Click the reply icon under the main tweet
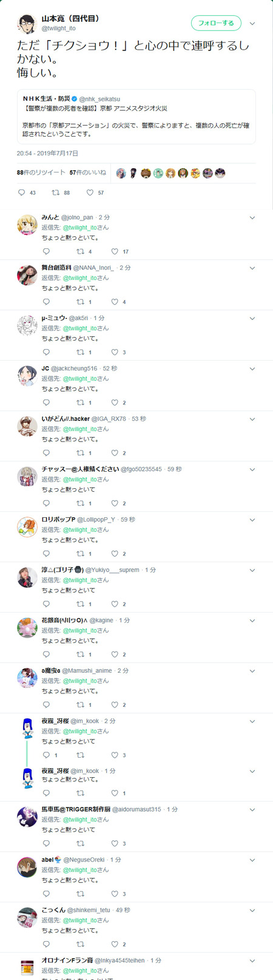This screenshot has width=273, height=980. pyautogui.click(x=21, y=192)
